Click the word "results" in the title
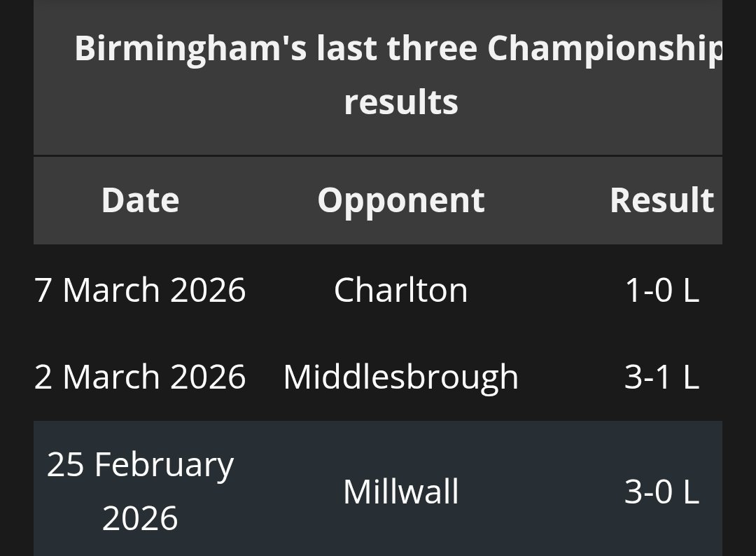Image resolution: width=756 pixels, height=556 pixels. coord(400,102)
